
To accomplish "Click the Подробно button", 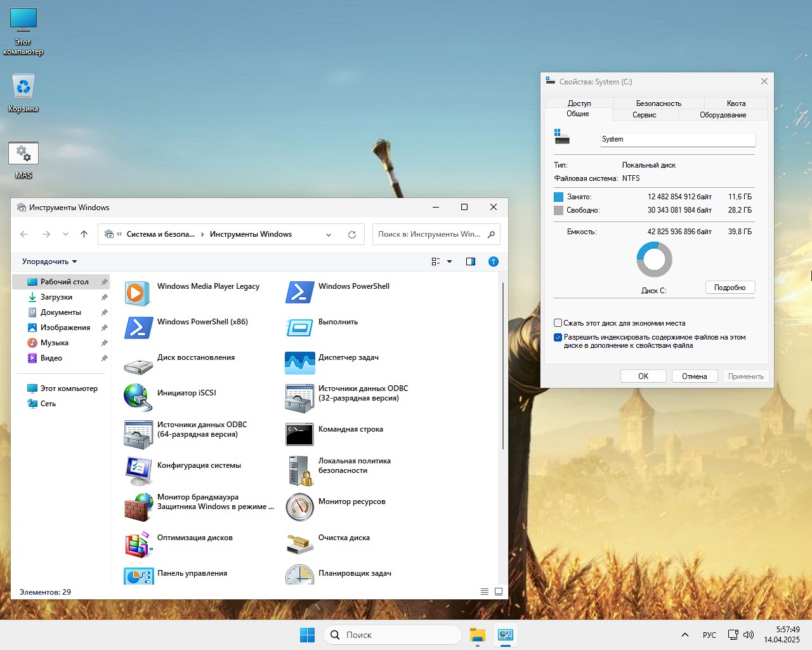I will (x=730, y=288).
